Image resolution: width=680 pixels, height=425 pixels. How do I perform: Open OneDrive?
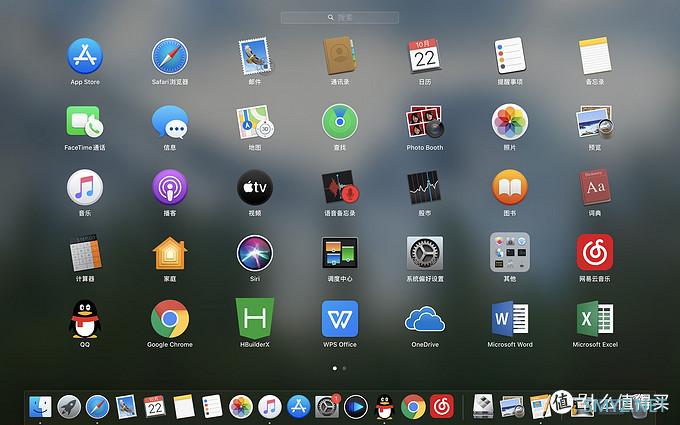click(425, 319)
